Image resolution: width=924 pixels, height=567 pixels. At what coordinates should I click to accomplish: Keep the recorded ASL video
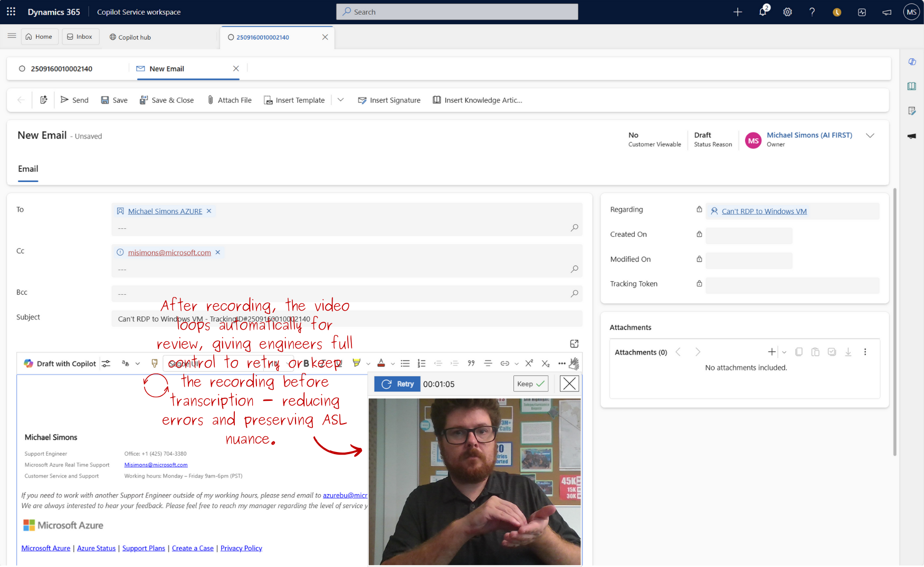pyautogui.click(x=530, y=383)
